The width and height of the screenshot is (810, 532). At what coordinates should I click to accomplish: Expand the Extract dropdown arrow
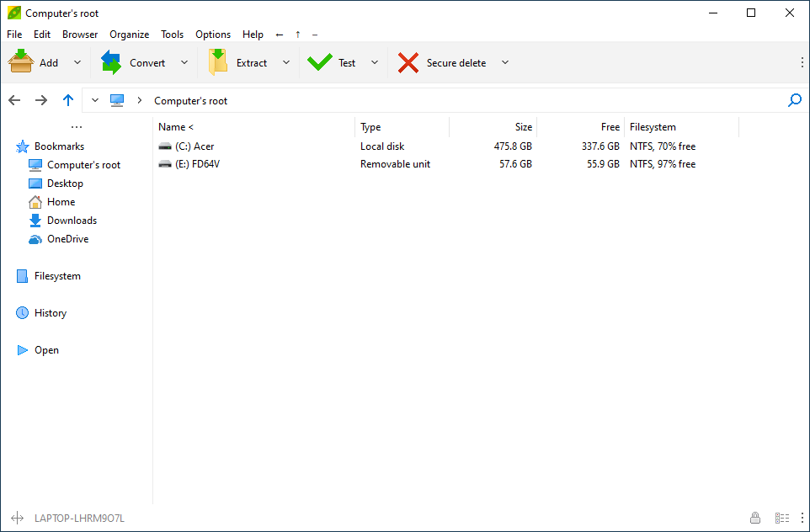coord(286,62)
